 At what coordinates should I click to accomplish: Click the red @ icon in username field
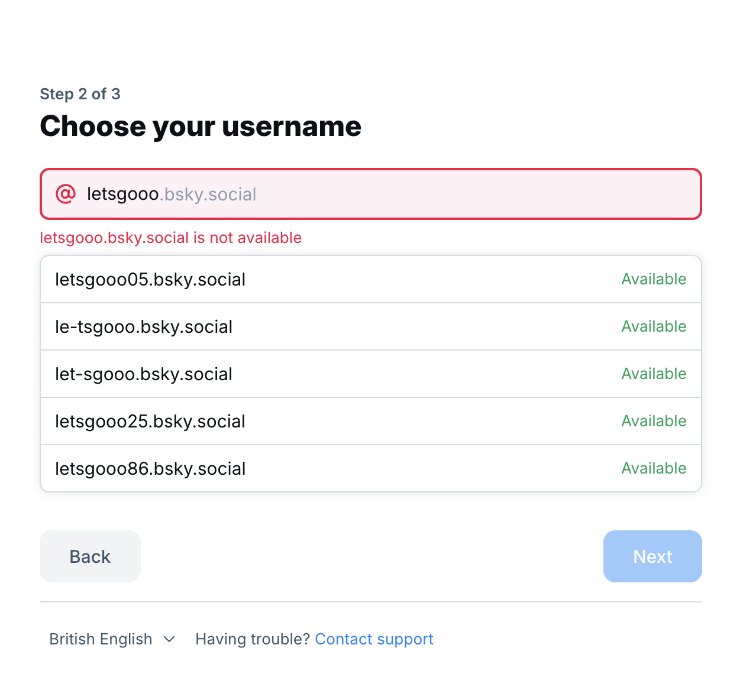66,194
